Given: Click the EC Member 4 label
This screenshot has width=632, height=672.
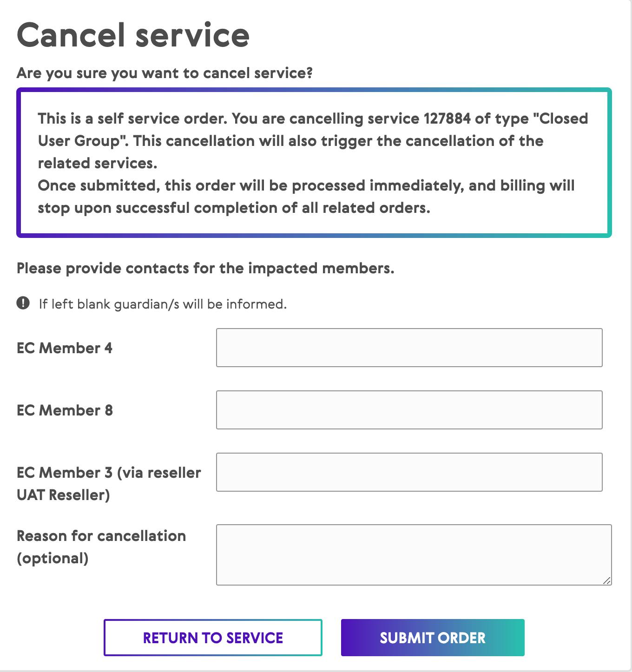Looking at the screenshot, I should click(x=65, y=348).
